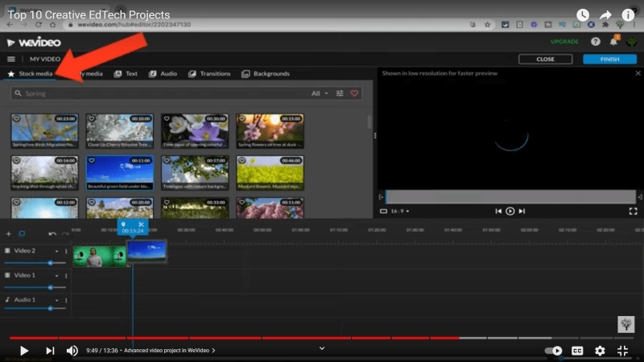Image resolution: width=644 pixels, height=362 pixels.
Task: Add a marker using the playhead pin icon
Action: pyautogui.click(x=123, y=224)
